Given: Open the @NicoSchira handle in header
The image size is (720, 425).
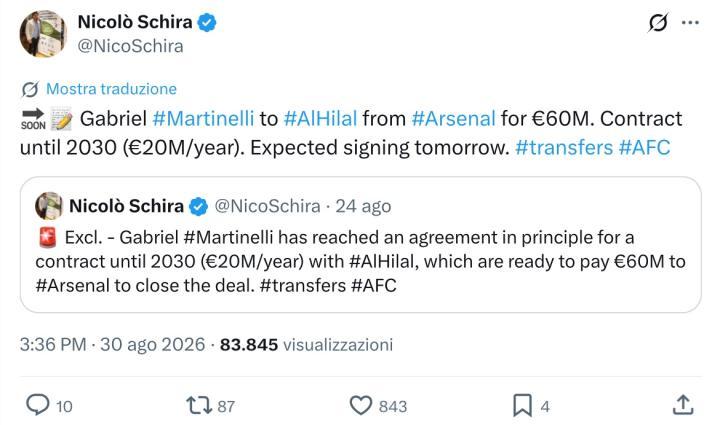Looking at the screenshot, I should pyautogui.click(x=130, y=46).
